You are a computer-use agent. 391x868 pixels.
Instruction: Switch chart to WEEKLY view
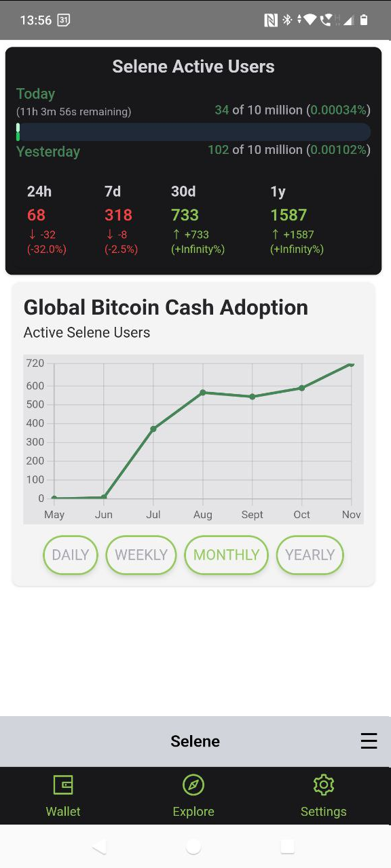tap(141, 555)
